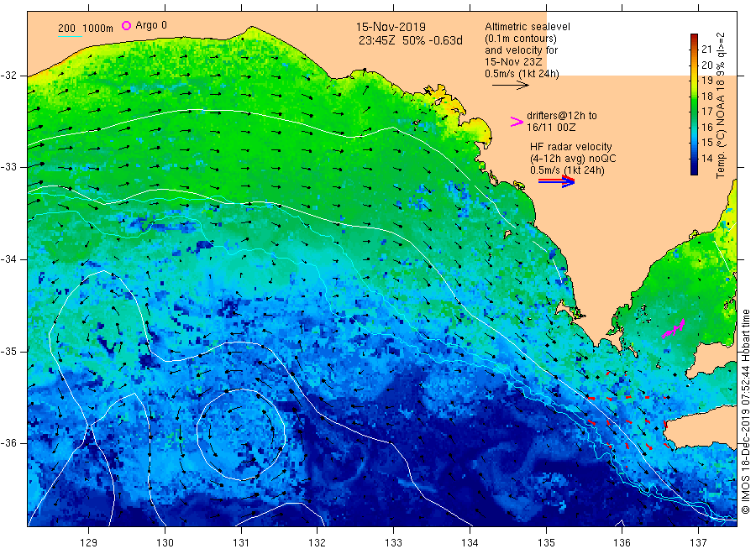Screen dimensions: 756x554
Task: Click longitude label 133 on bottom axis
Action: (x=393, y=543)
